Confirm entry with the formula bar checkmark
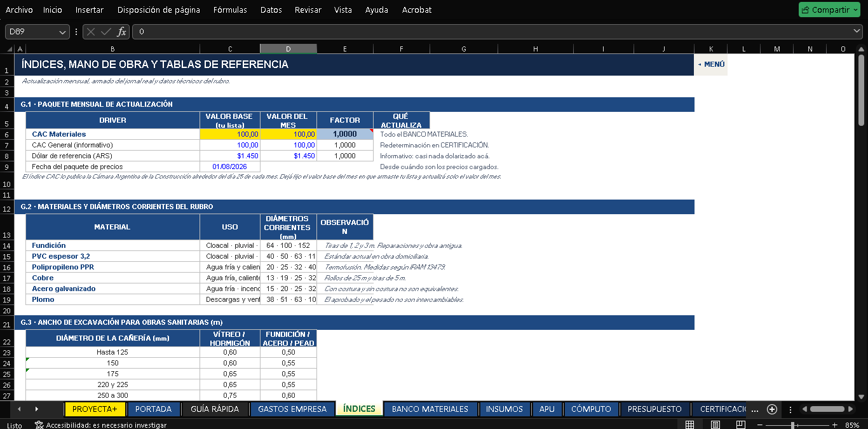The image size is (868, 429). coord(106,31)
